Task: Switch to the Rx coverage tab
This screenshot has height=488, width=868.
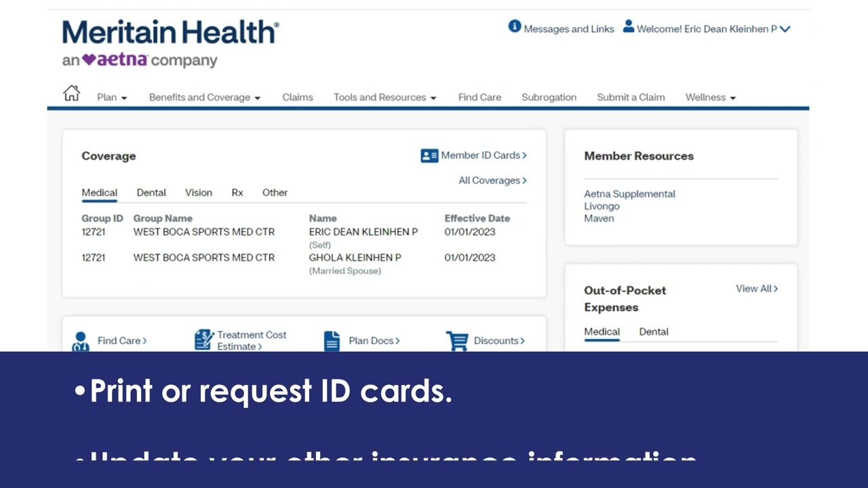Action: click(237, 192)
